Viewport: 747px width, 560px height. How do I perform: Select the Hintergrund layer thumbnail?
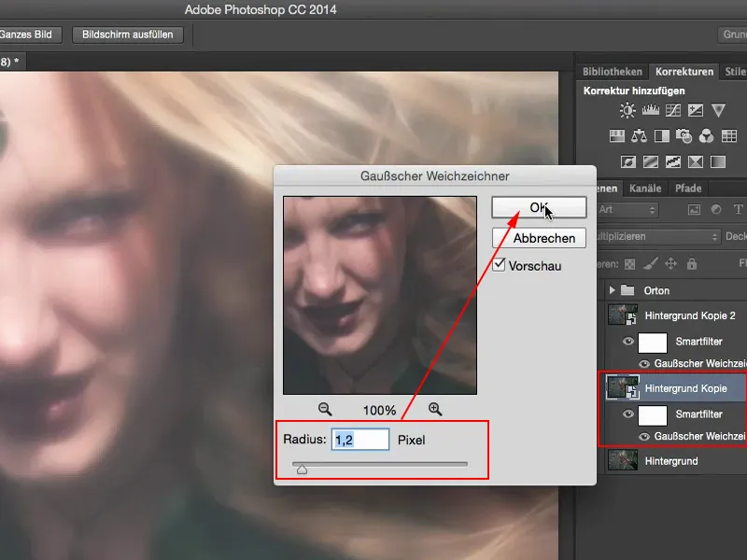click(623, 460)
